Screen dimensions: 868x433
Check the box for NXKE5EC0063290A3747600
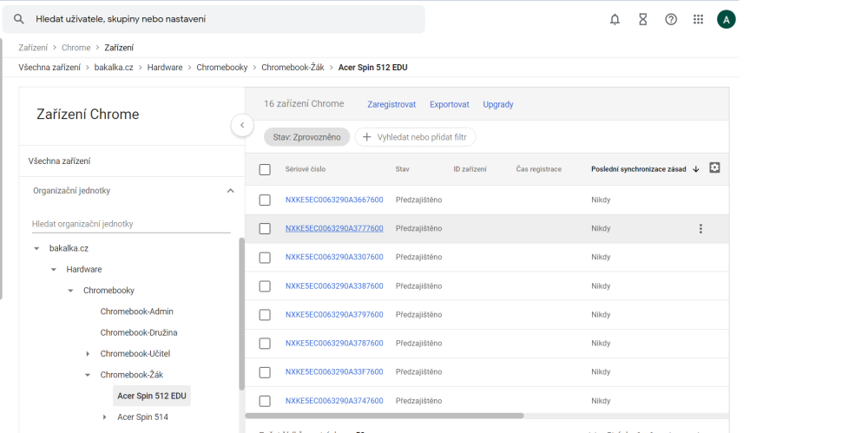click(x=265, y=402)
